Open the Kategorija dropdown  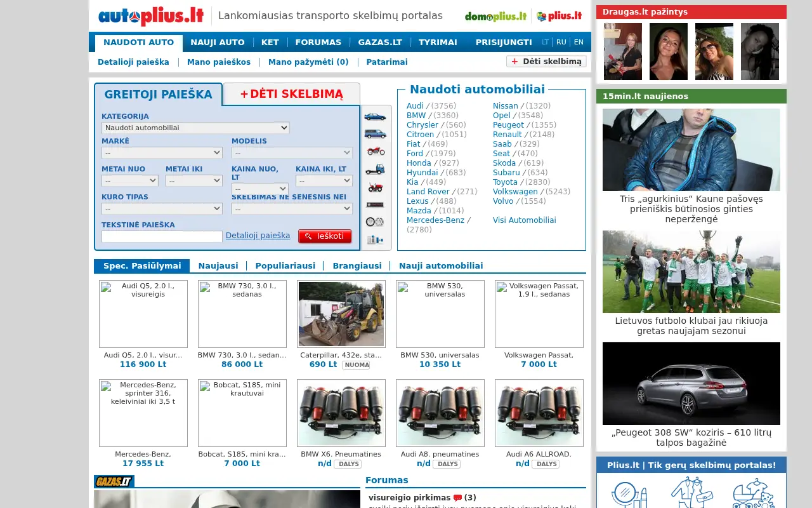[x=195, y=128]
